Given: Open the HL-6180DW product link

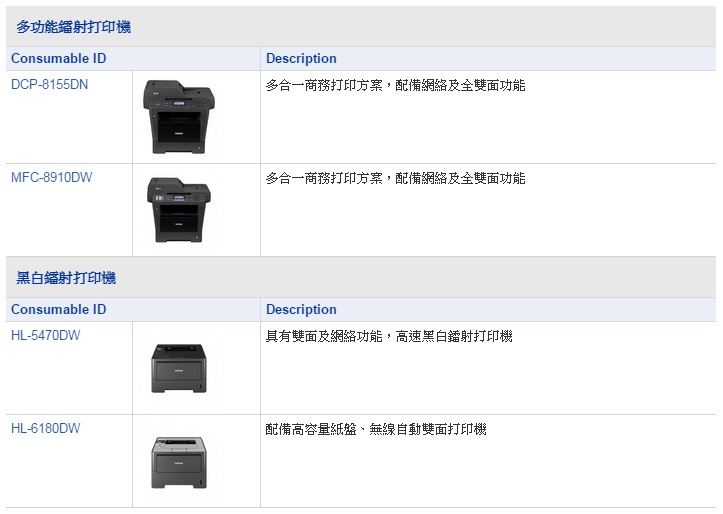Looking at the screenshot, I should point(46,428).
